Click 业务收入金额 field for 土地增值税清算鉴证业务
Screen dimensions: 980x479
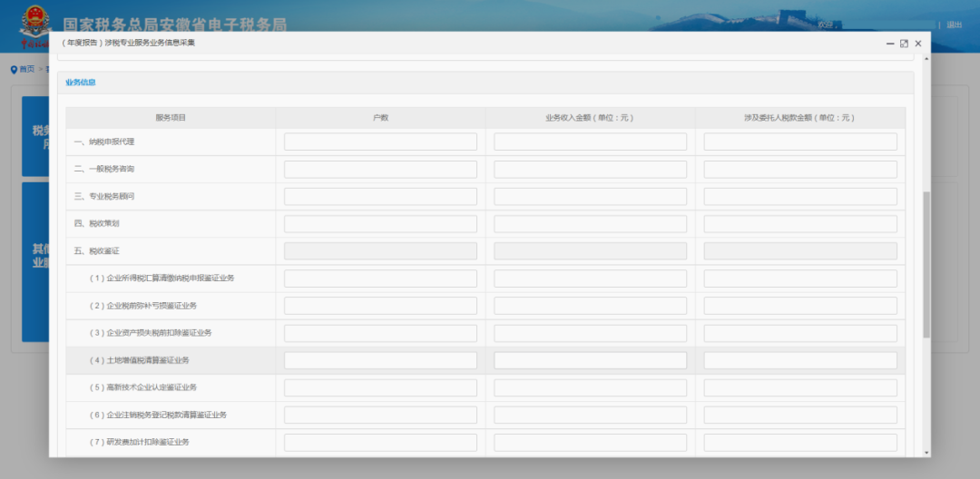click(x=590, y=360)
